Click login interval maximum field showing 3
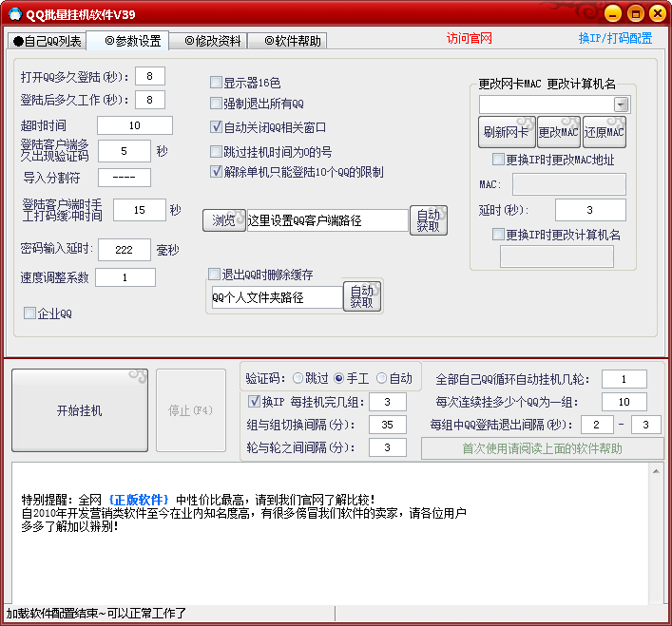This screenshot has width=672, height=626. click(645, 425)
